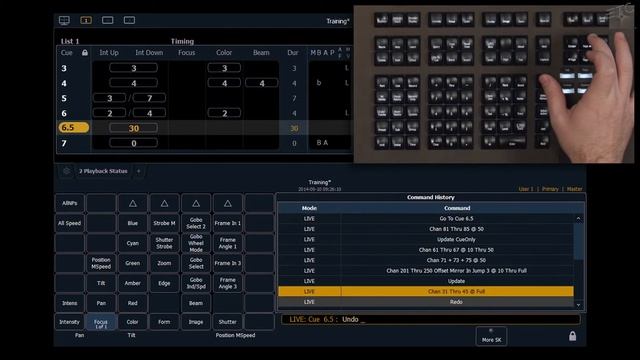Screen dimensions: 640x360
Task: Select the Gobo Wheel Mode button
Action: coord(196,243)
